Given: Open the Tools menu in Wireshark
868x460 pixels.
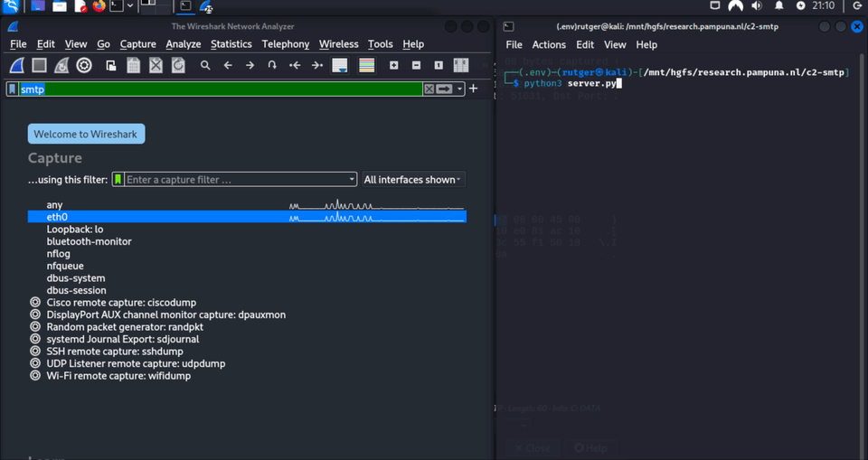Looking at the screenshot, I should (x=381, y=44).
